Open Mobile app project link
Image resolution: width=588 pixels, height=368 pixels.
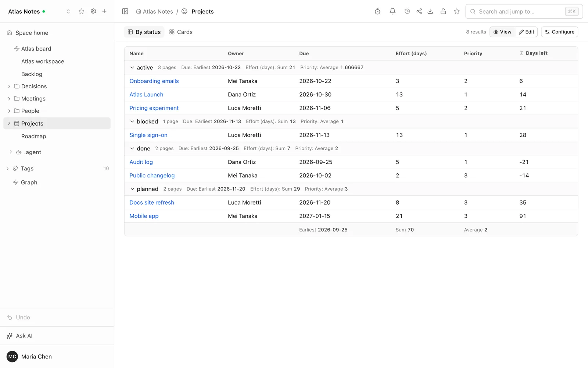[144, 216]
